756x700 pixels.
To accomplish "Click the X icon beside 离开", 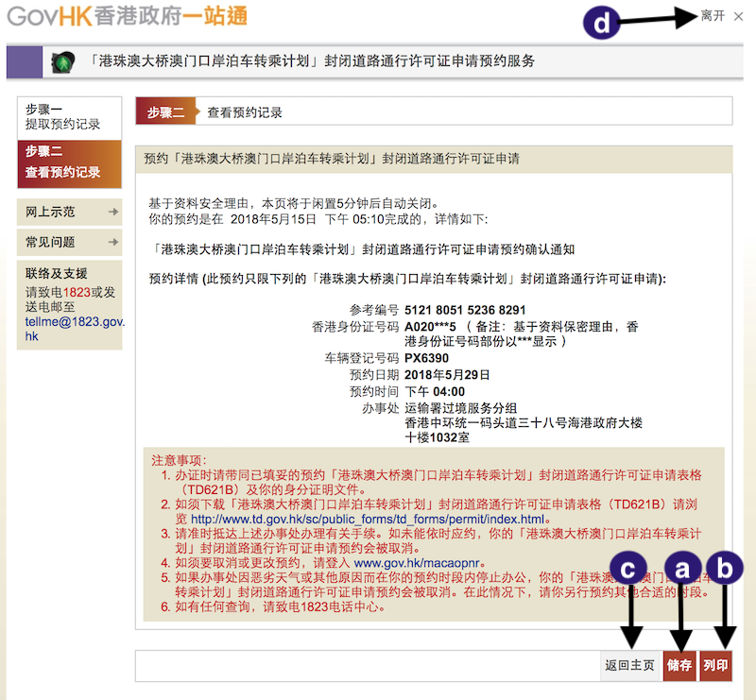I will click(738, 17).
